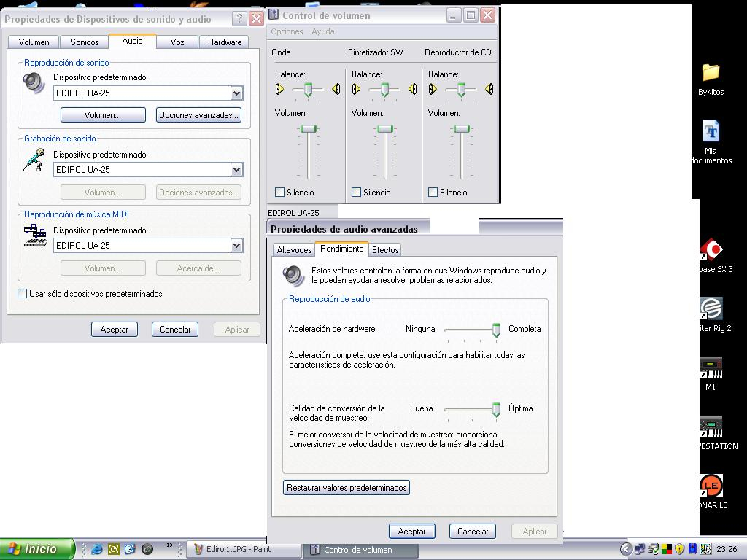Click the yellow shield security tray icon

pos(679,549)
